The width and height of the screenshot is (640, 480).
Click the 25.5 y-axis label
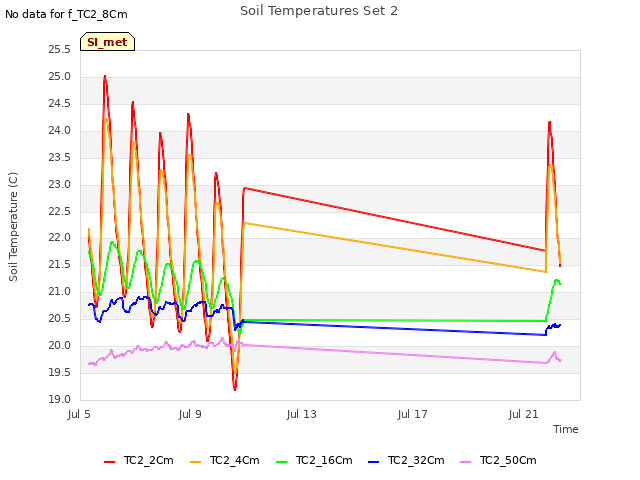click(x=60, y=49)
